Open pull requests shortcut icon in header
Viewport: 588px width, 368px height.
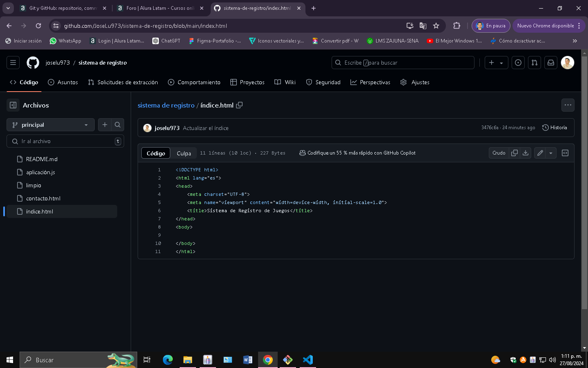point(535,63)
